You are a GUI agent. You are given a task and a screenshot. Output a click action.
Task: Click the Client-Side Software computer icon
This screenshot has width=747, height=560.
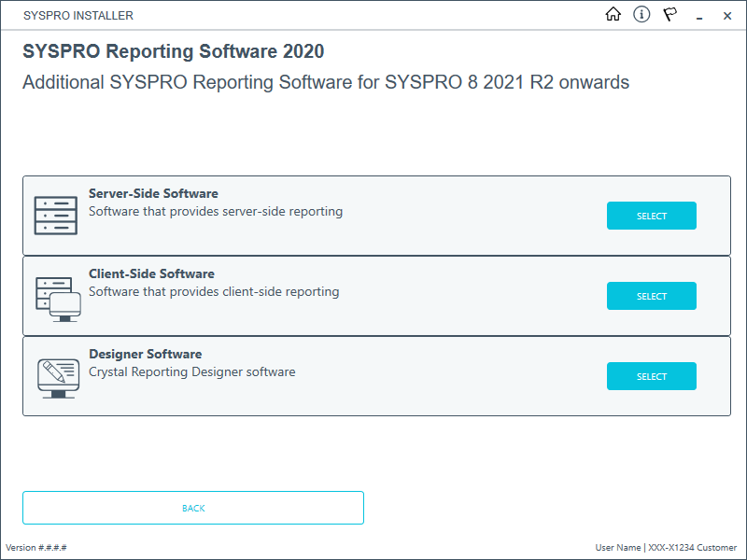coord(58,299)
